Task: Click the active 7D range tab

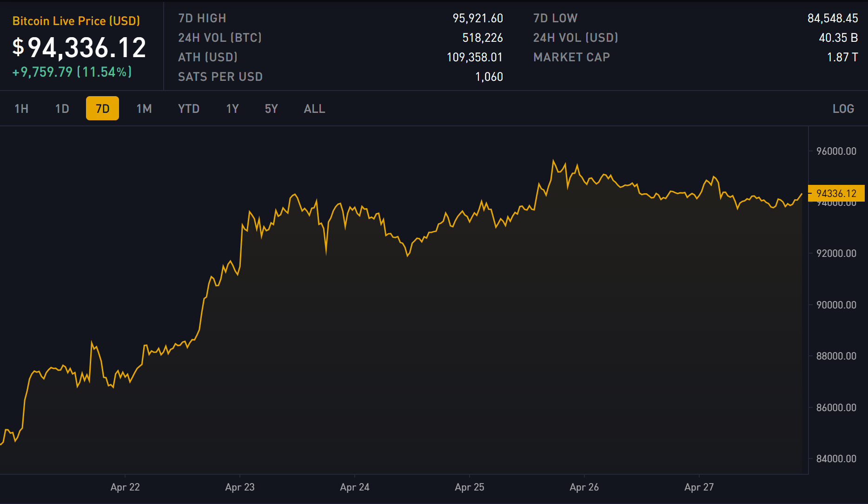Action: tap(102, 109)
